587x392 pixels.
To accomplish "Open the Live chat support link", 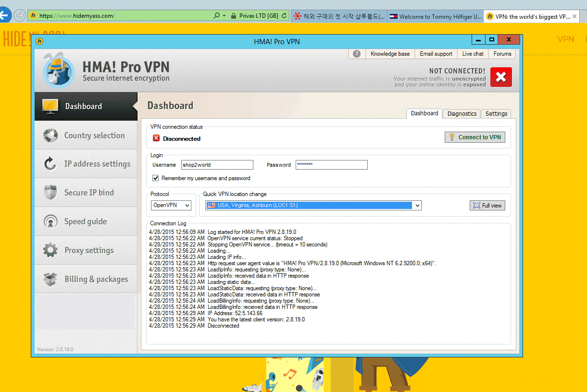I will (473, 54).
